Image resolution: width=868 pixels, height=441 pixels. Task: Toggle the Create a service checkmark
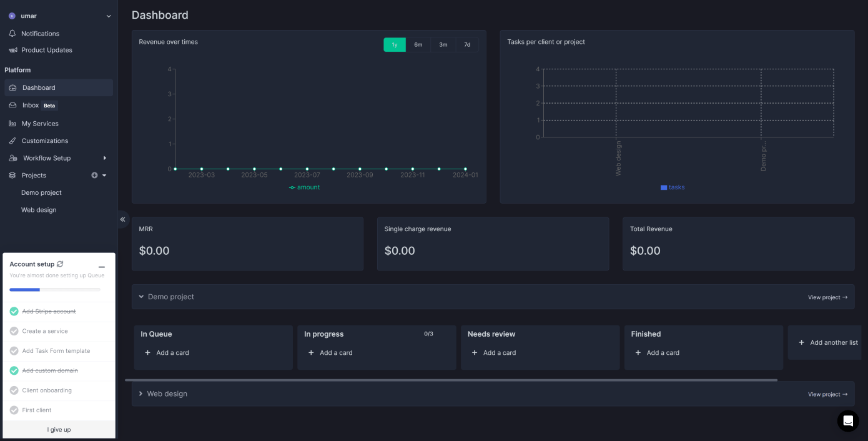click(14, 331)
